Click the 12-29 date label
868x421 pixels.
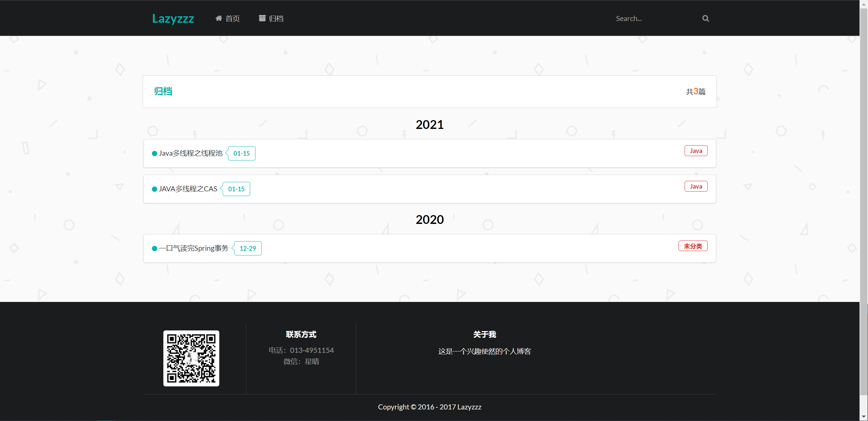point(248,248)
